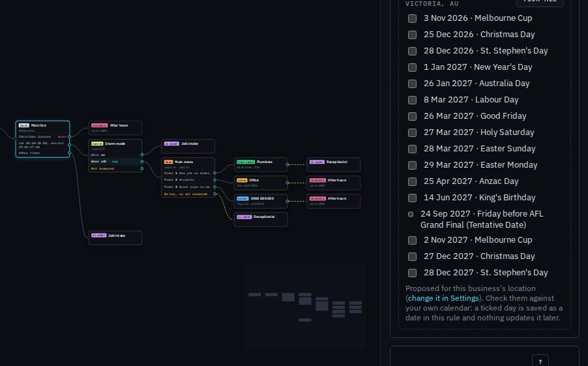Click the up-arrow button below the holiday panel

tap(540, 361)
